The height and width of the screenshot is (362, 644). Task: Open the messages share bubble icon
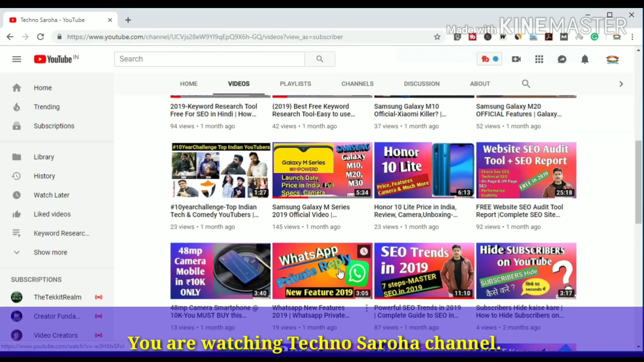tap(562, 59)
